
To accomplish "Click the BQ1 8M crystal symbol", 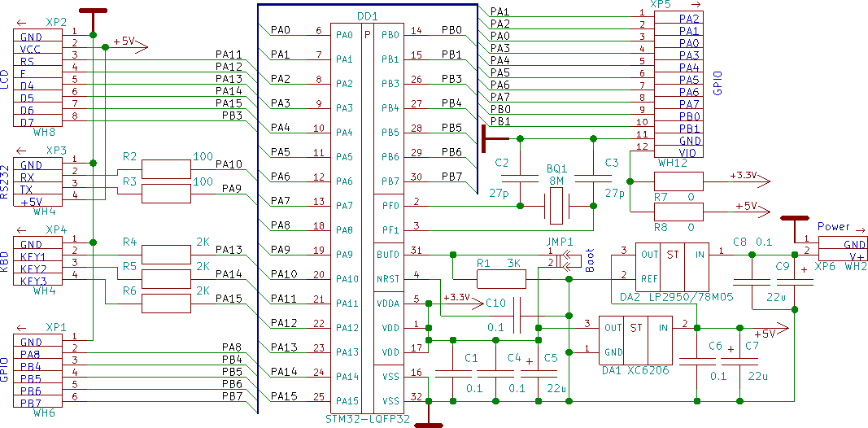I will (556, 206).
